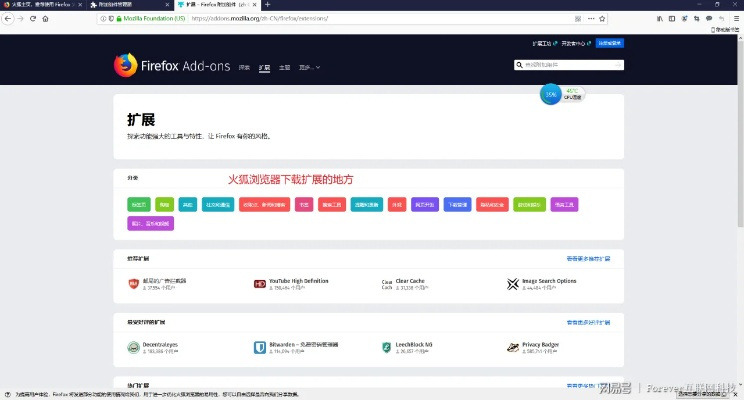Click the QR grid icon in the address bar
This screenshot has width=744, height=400.
578,19
